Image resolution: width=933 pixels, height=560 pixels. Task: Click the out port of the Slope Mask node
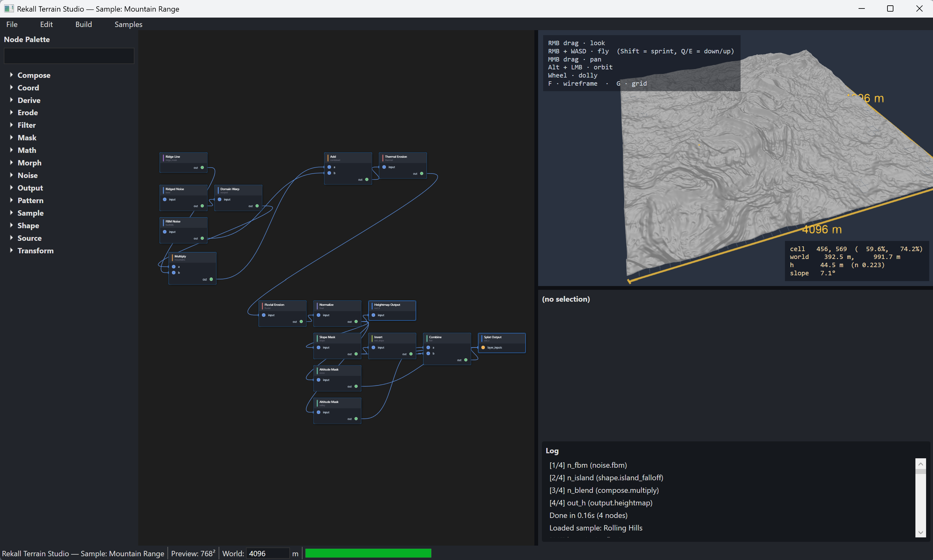click(356, 354)
